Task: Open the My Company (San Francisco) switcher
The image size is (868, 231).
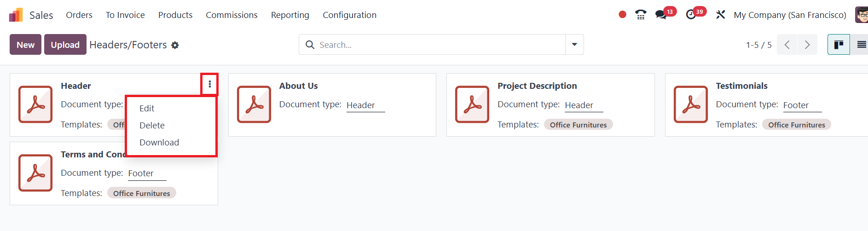Action: click(790, 15)
